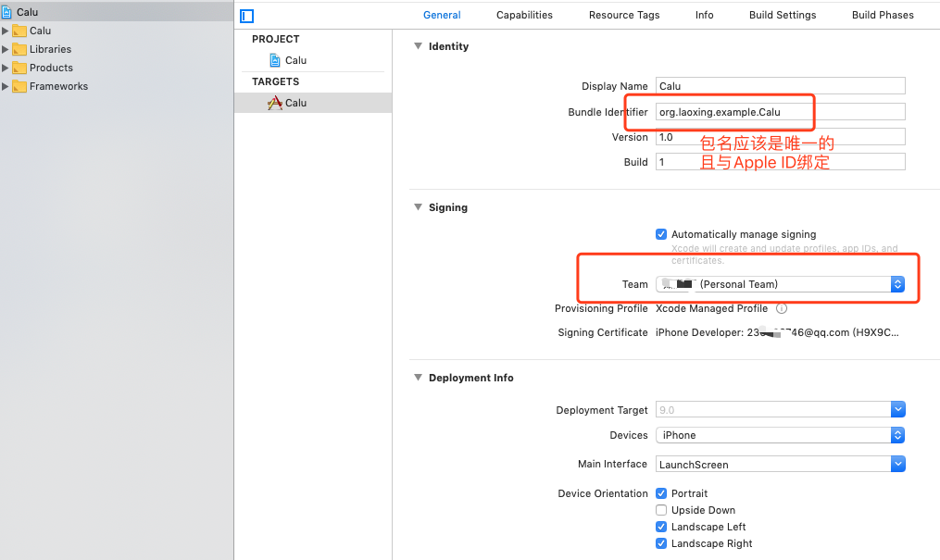
Task: Open the Build Settings tab
Action: click(783, 15)
